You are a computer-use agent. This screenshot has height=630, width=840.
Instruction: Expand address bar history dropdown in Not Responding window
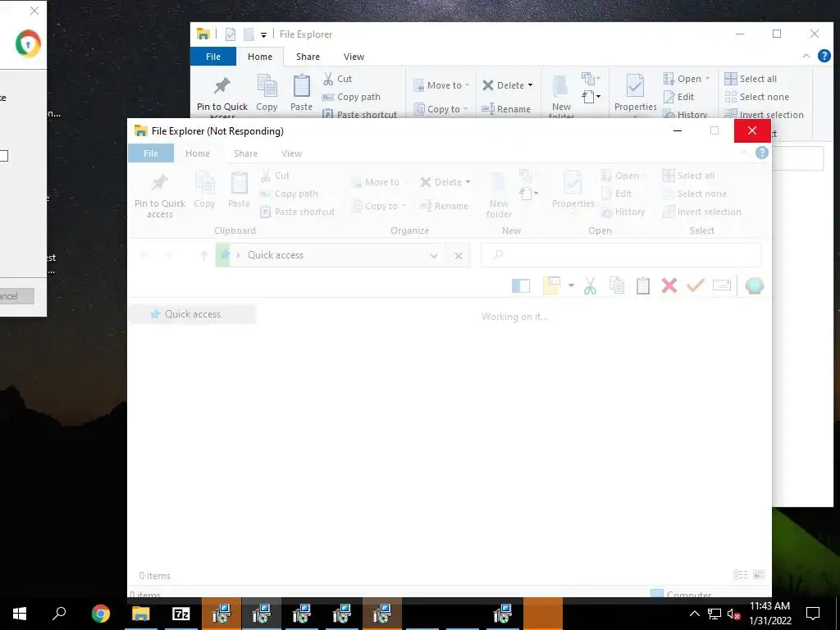(x=434, y=256)
